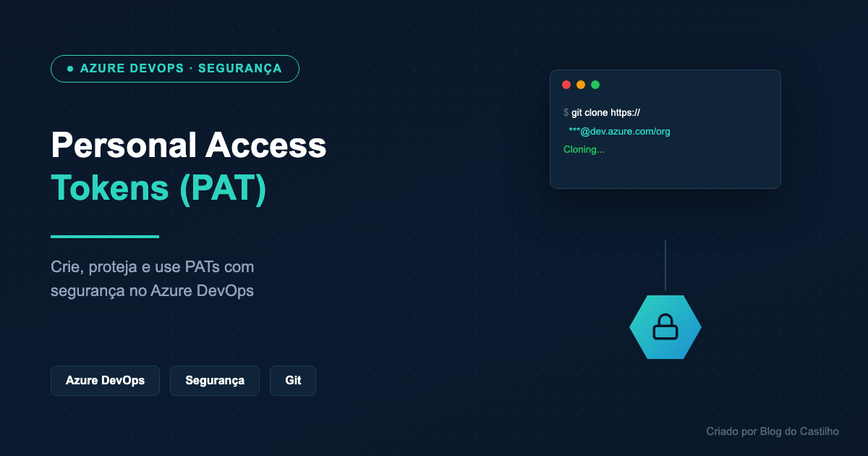
Task: Select the Azure DevOps tag
Action: 105,381
